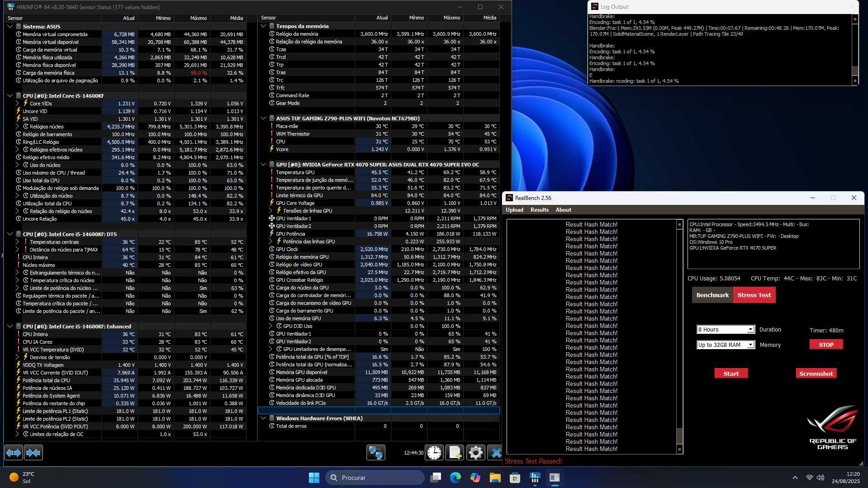Show hidden tray icons chevron
This screenshot has height=488, width=868.
tap(795, 478)
